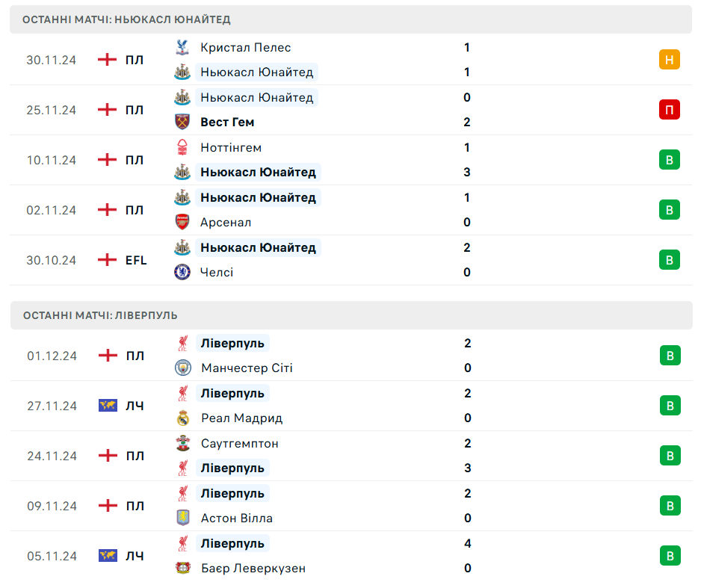Image resolution: width=701 pixels, height=588 pixels.
Task: Click the EFL label on 30.10.24 match
Action: click(x=136, y=260)
